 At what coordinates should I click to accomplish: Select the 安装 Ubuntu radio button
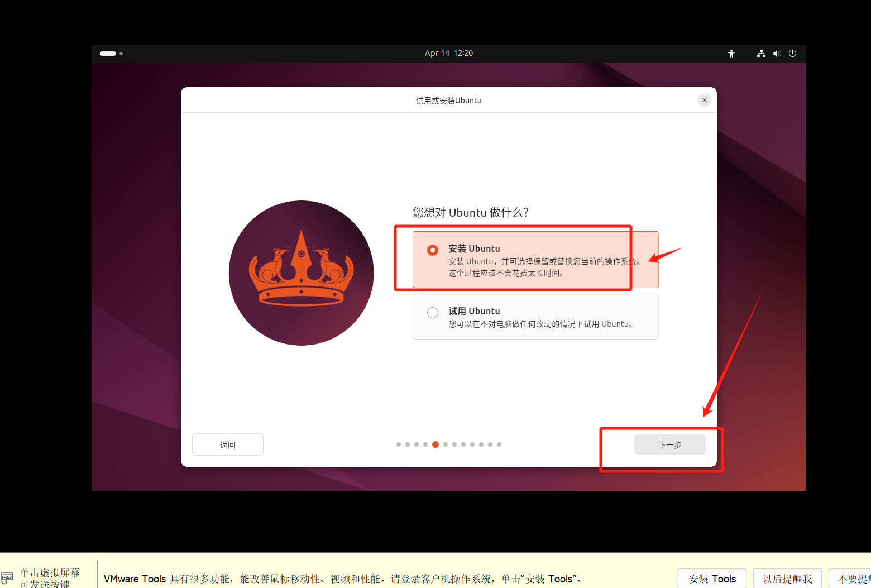click(x=433, y=250)
